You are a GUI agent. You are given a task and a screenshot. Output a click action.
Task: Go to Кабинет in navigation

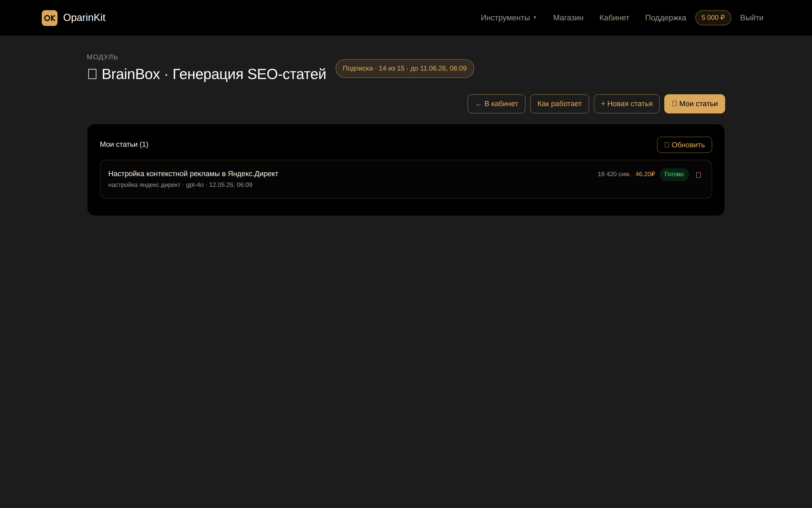614,18
